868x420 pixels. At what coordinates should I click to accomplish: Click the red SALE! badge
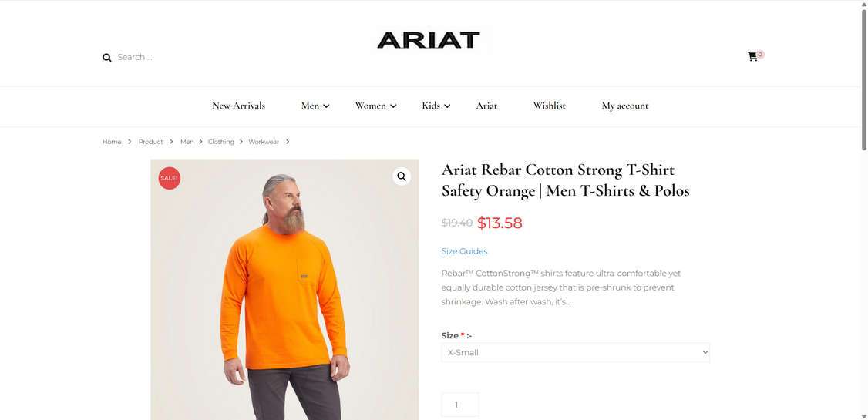pyautogui.click(x=170, y=178)
